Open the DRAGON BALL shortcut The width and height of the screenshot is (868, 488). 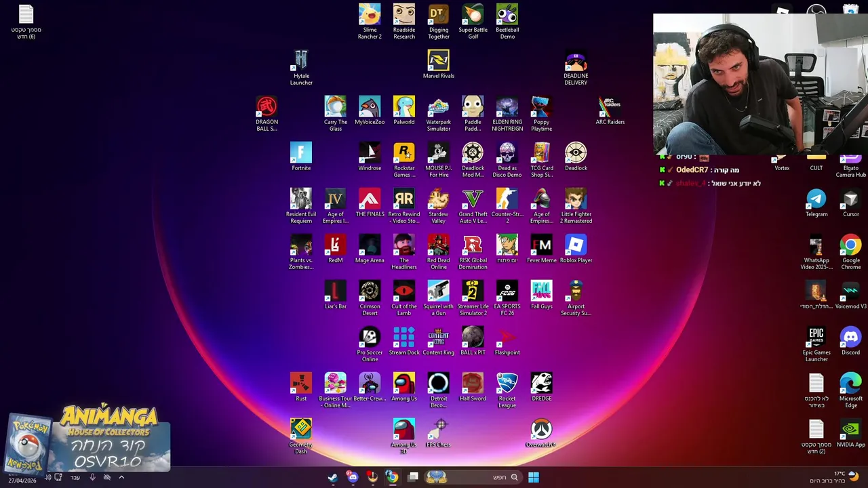pos(267,114)
